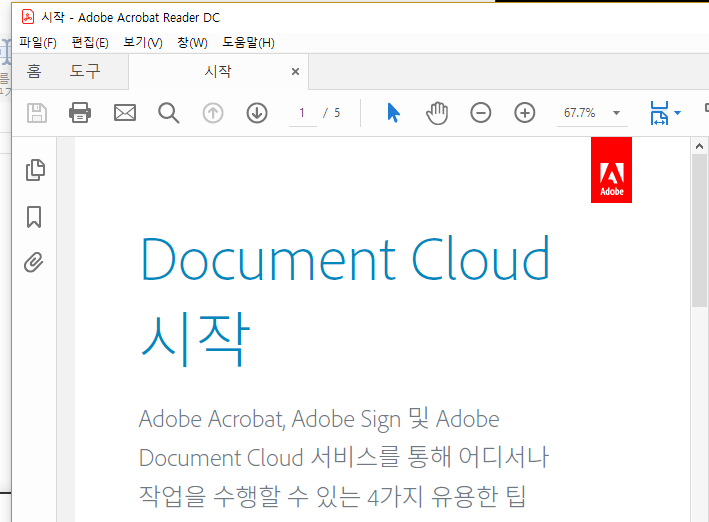The image size is (709, 522).
Task: Click the Adobe Acrobat title bar icon
Action: pyautogui.click(x=28, y=17)
